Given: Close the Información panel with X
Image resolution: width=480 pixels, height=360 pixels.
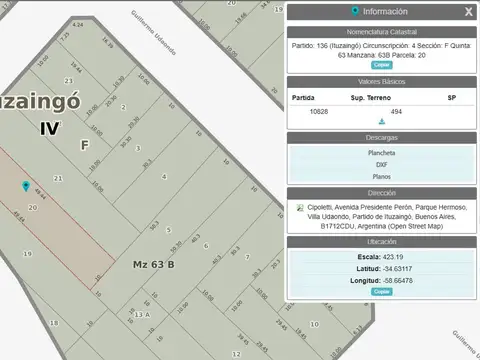Looking at the screenshot, I should tap(468, 12).
